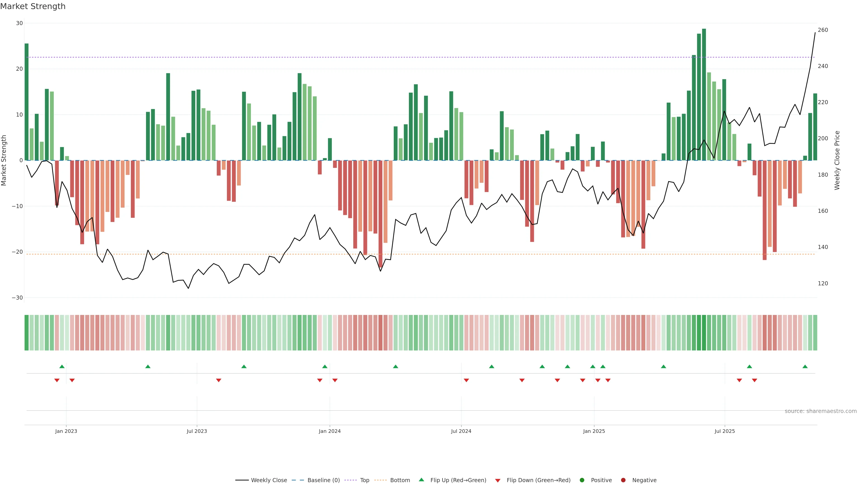Click the tallest green bar near June 2025

pos(704,94)
